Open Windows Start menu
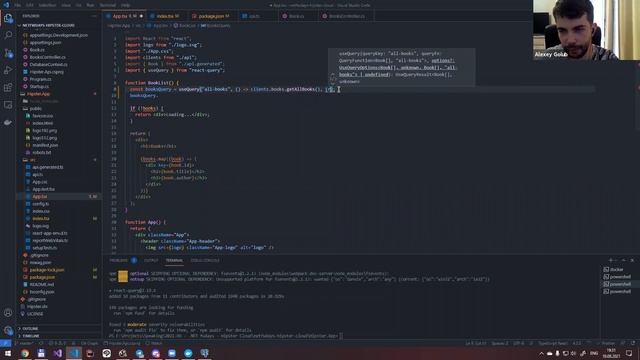 (8, 353)
